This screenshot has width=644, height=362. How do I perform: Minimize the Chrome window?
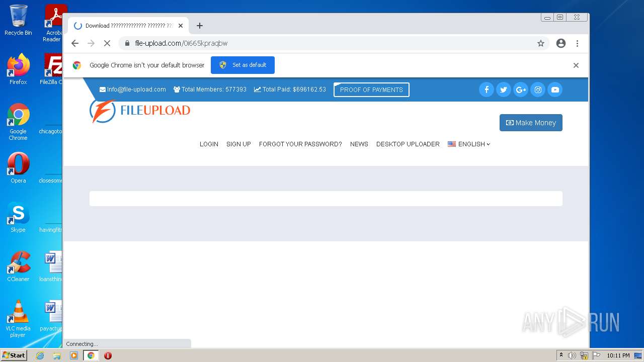point(547,18)
